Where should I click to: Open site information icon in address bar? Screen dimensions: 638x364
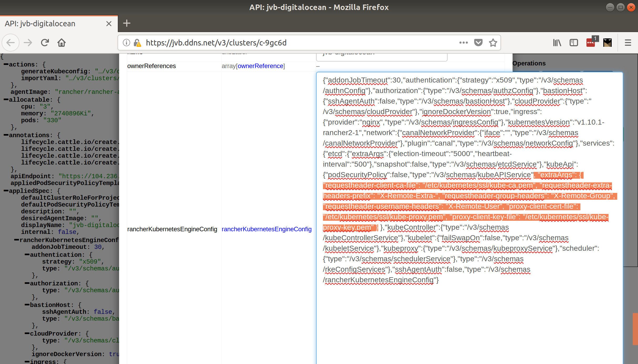click(x=126, y=43)
